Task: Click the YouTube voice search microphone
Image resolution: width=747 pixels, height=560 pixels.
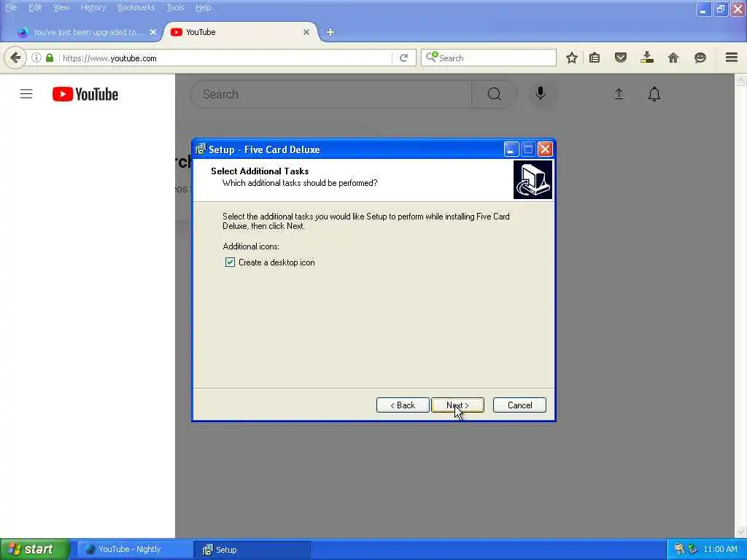Action: click(541, 94)
